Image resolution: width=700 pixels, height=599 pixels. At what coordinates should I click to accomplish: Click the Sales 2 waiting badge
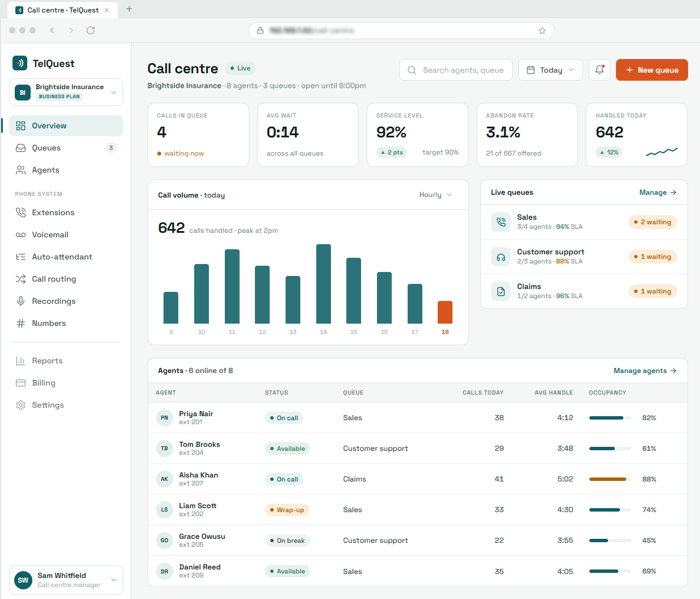[x=653, y=222]
